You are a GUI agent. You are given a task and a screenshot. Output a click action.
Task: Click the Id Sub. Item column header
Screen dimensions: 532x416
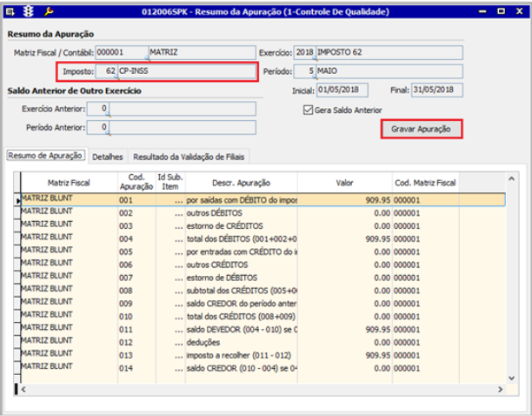click(x=170, y=183)
